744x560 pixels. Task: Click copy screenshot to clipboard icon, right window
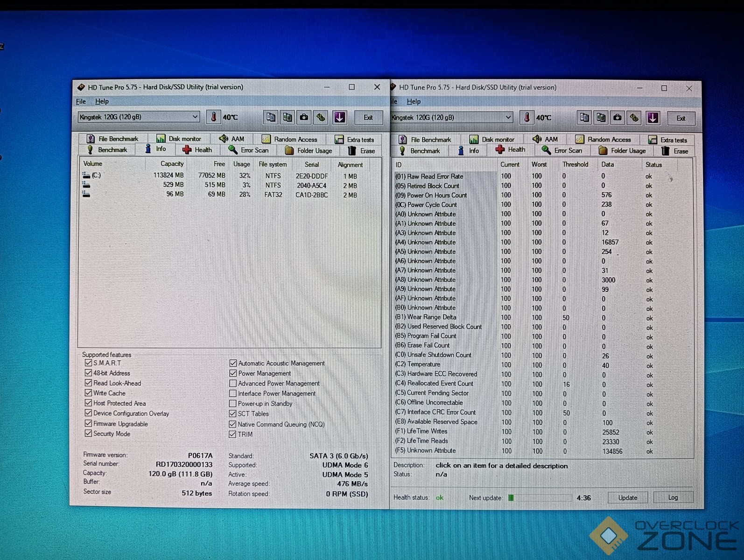[601, 118]
